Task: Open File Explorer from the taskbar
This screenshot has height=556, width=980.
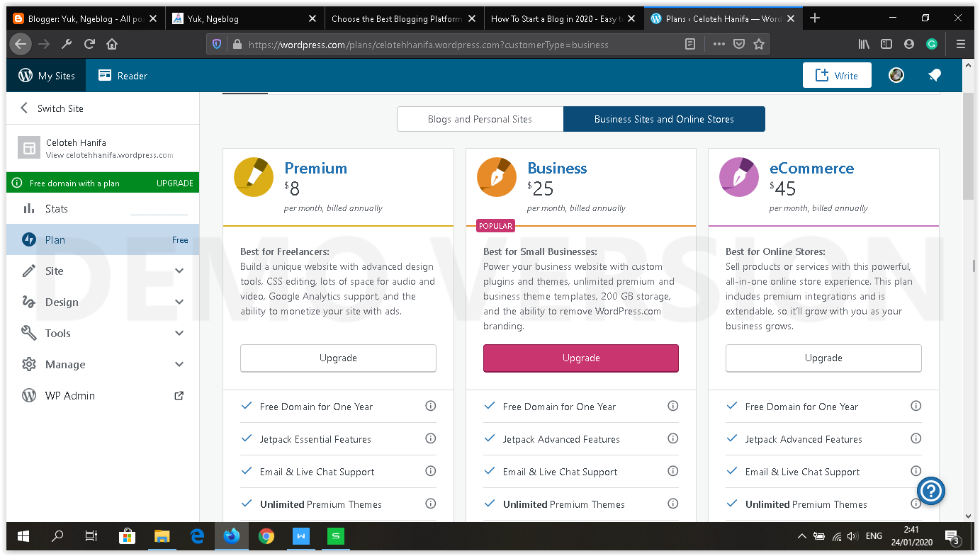Action: [162, 537]
